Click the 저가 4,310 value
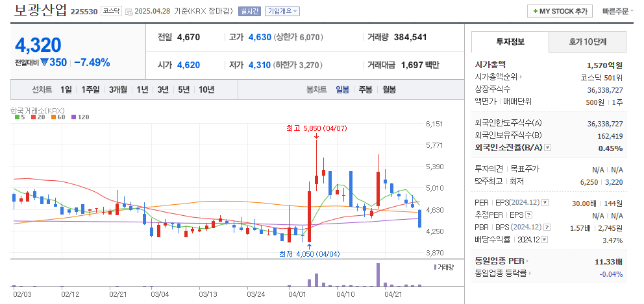 pos(260,65)
